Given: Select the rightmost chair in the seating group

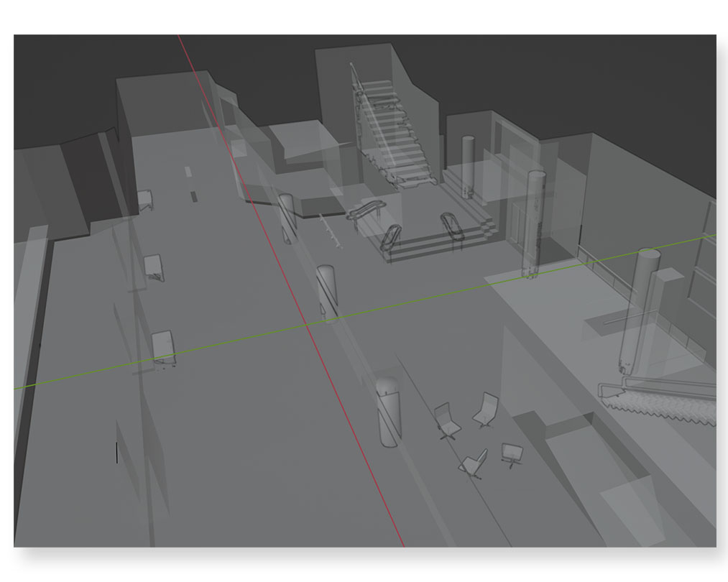Looking at the screenshot, I should pos(512,454).
